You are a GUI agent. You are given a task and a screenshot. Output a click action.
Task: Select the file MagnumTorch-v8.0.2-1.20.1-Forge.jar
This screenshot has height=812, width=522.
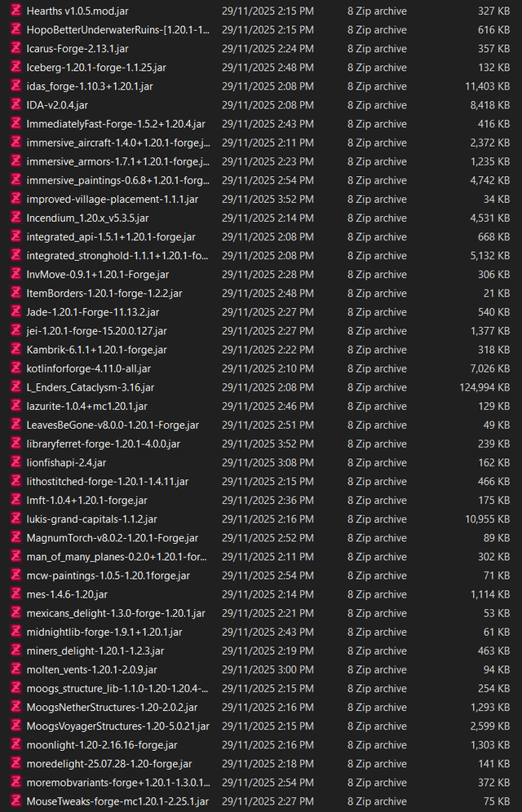tap(112, 538)
